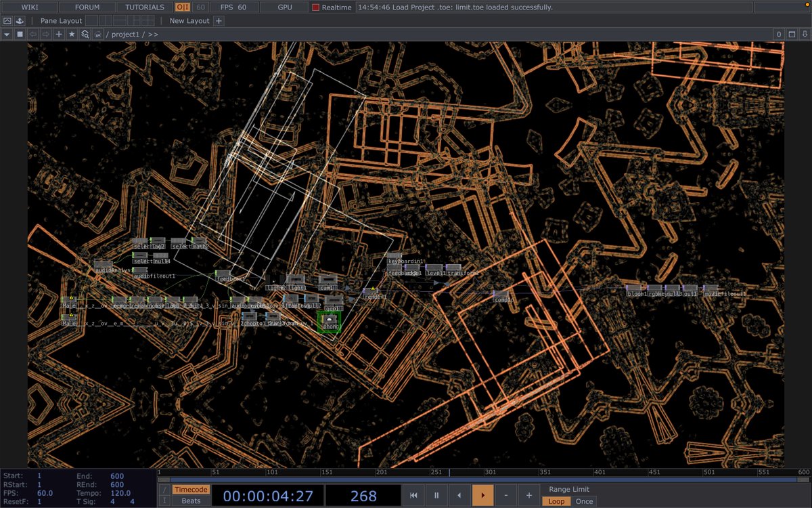
Task: Click the add operator plus icon
Action: click(x=59, y=34)
